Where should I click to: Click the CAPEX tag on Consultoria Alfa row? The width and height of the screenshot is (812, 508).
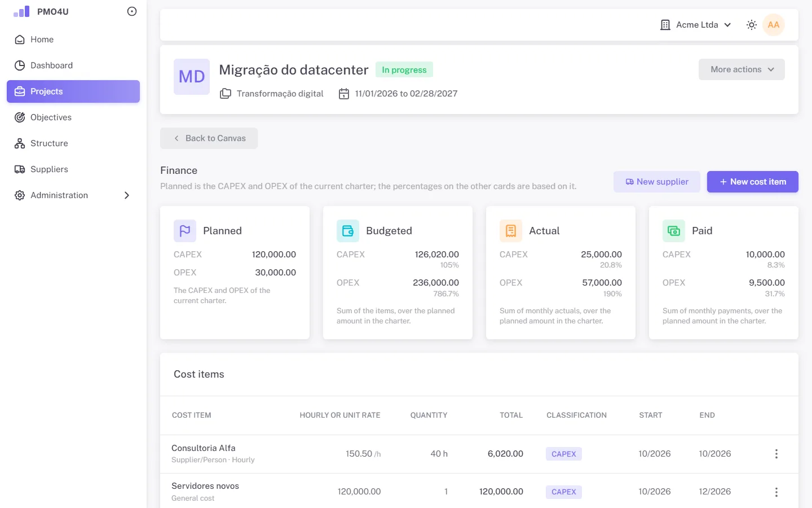coord(564,454)
